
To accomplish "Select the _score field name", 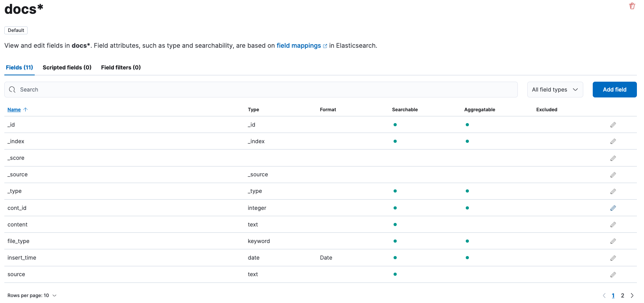I will 16,158.
